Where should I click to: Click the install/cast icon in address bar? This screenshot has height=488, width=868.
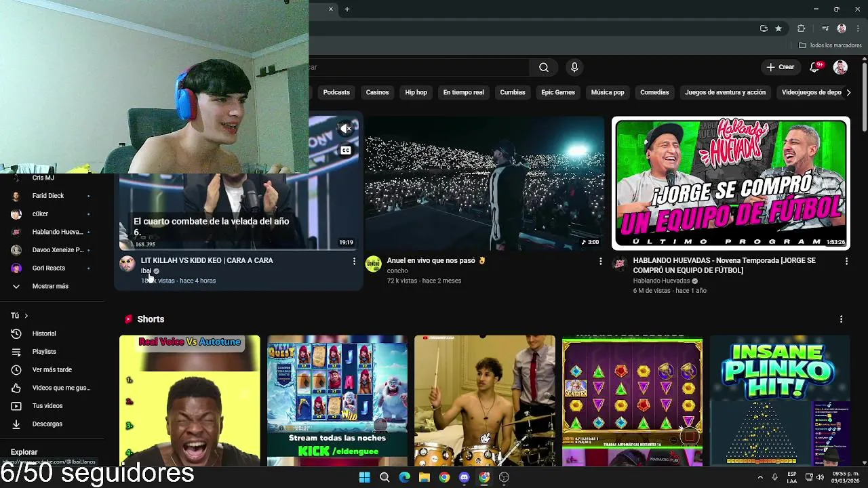[x=764, y=28]
